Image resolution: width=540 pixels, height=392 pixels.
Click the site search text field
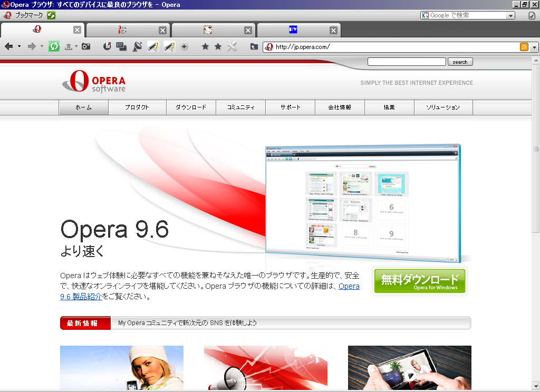(407, 62)
